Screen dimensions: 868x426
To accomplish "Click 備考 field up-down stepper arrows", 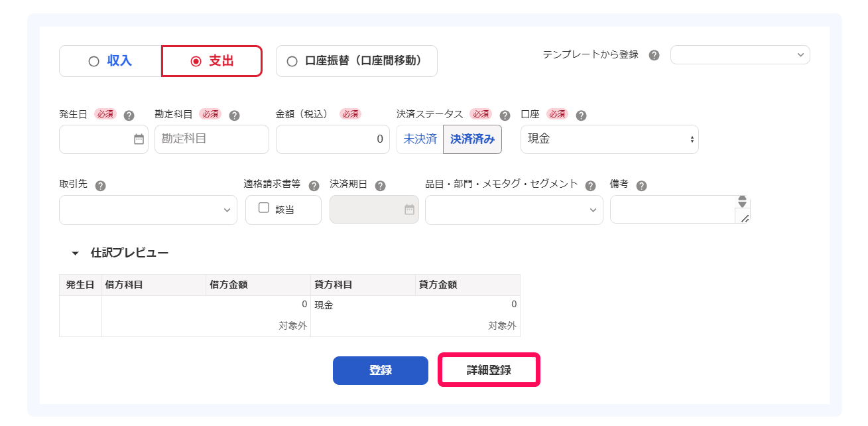I will click(743, 201).
